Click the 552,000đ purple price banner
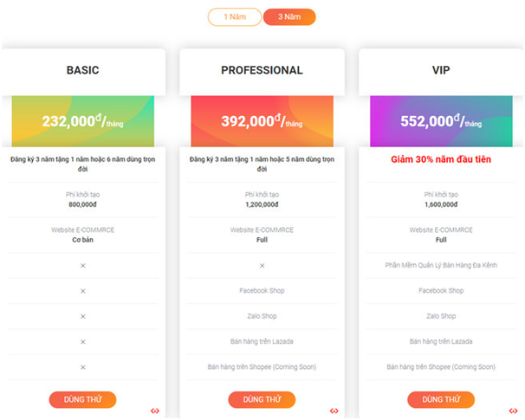 click(441, 122)
